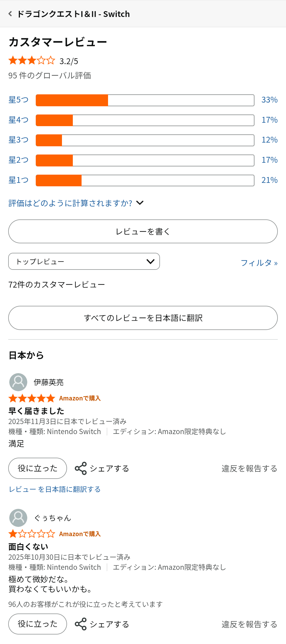Open ぐぅちゃん's profile avatar

pos(18,518)
